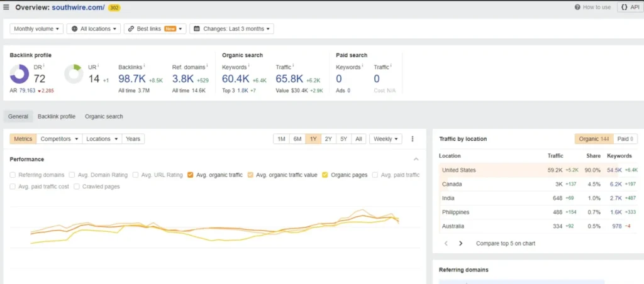Switch to the Organic search tab
This screenshot has width=644, height=284.
(x=104, y=116)
